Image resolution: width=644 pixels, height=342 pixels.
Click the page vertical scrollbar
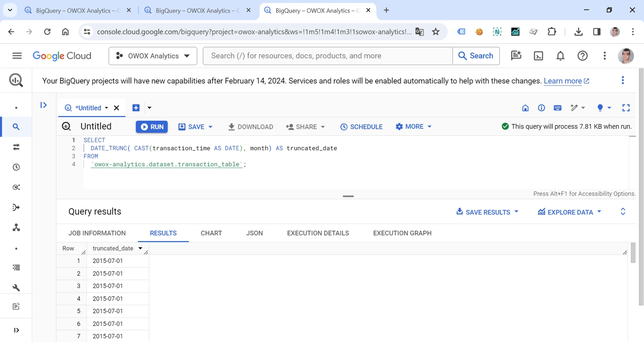click(x=641, y=187)
